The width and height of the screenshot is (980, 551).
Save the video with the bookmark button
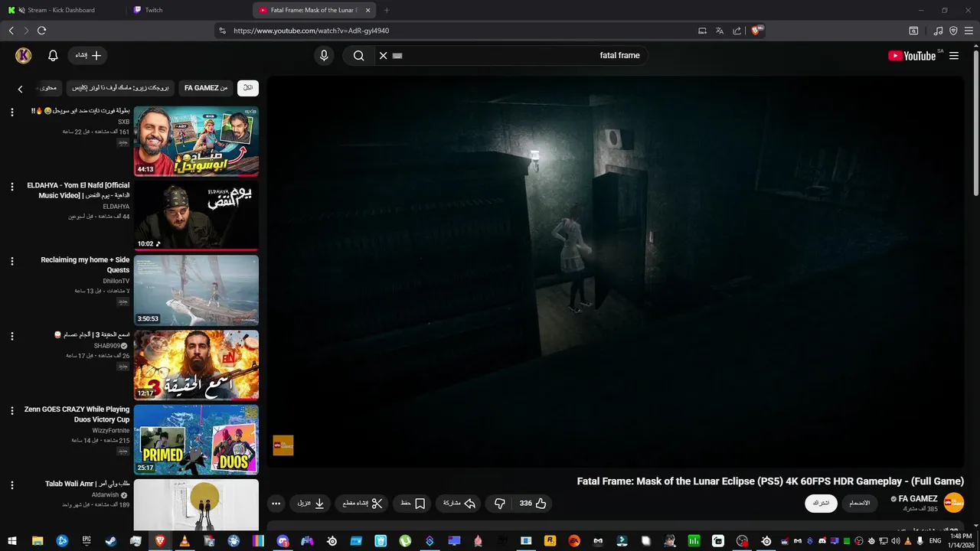413,504
